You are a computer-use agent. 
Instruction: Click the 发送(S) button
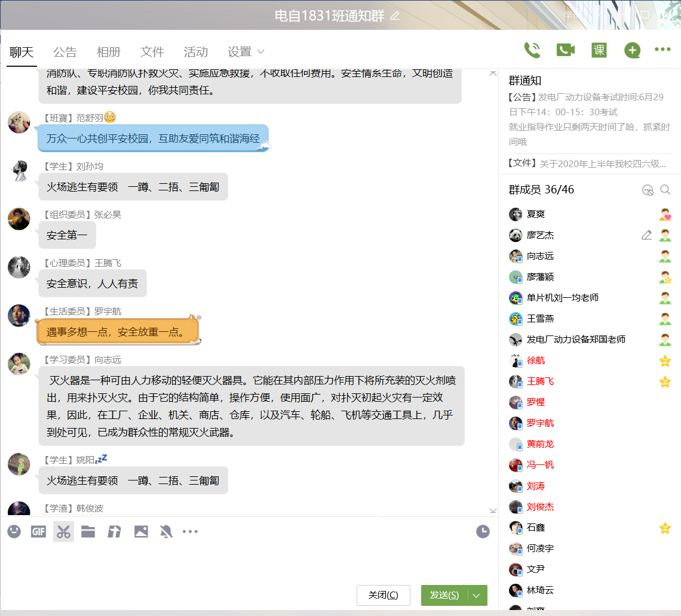[x=444, y=595]
